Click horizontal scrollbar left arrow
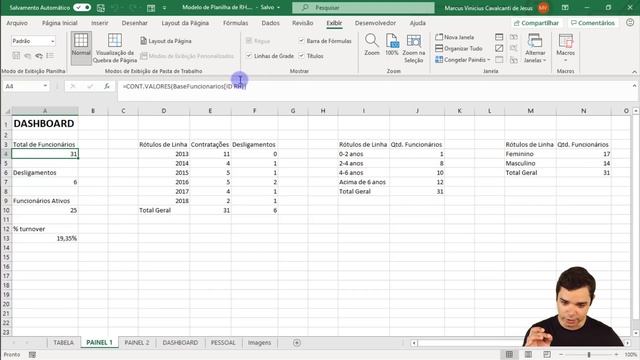This screenshot has height=360, width=640. click(414, 343)
